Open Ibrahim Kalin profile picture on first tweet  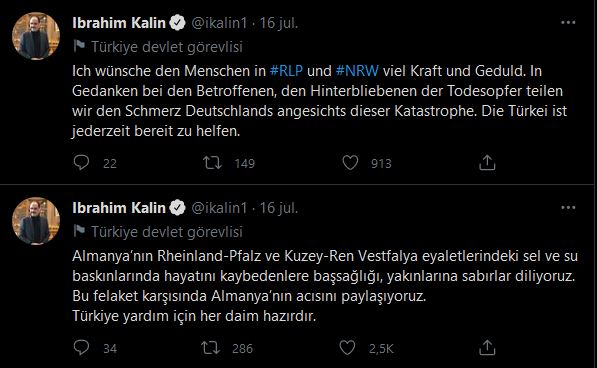36,36
